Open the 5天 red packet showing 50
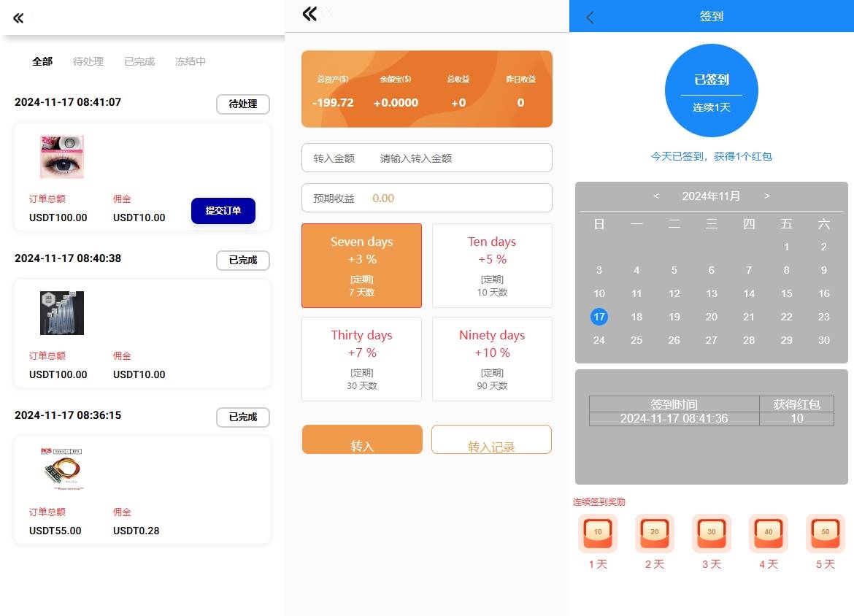The image size is (854, 616). click(x=825, y=532)
